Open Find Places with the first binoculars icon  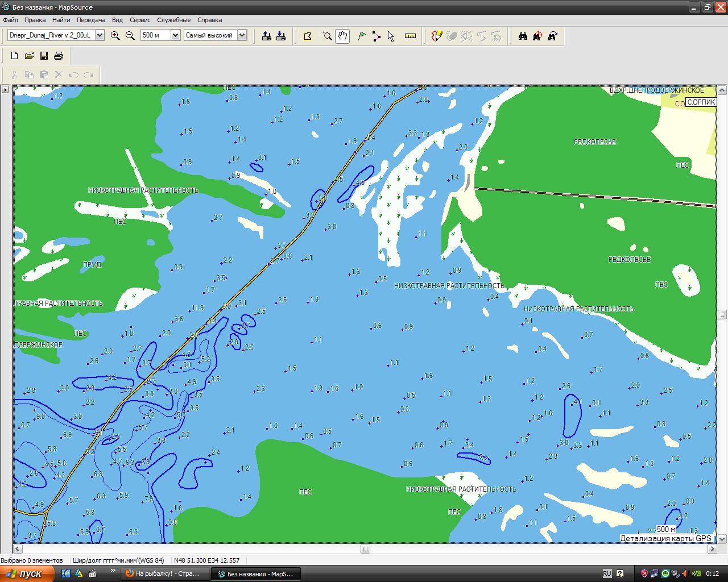523,36
